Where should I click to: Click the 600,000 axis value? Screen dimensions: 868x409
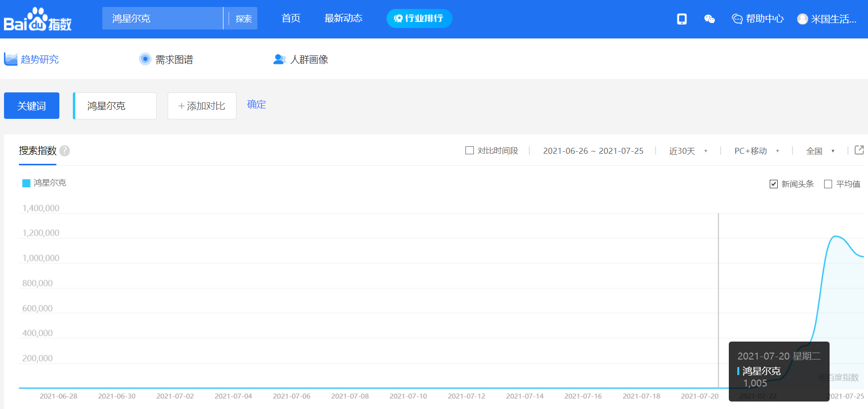[x=37, y=309]
